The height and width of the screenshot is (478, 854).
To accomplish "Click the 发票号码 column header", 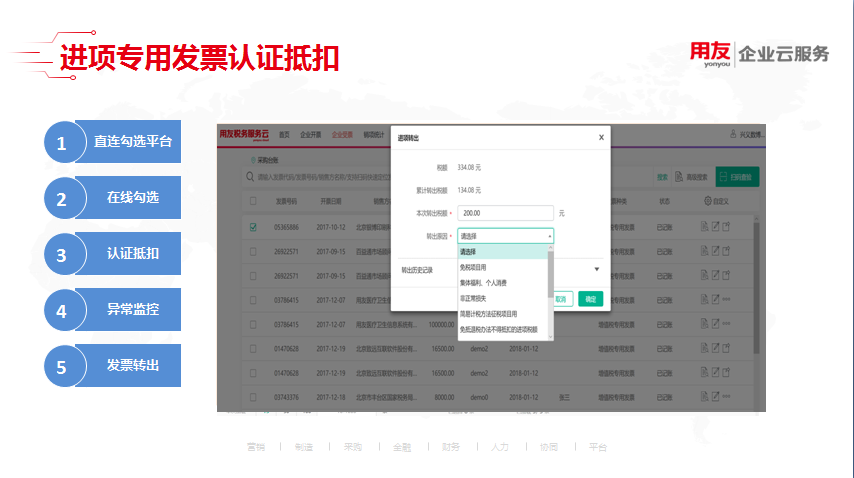I will tap(286, 201).
